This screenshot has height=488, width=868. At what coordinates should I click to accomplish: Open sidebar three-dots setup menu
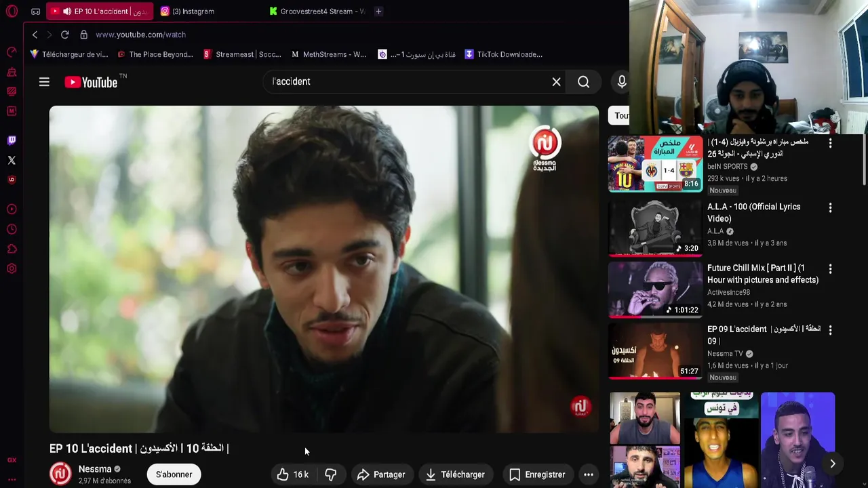coord(12,479)
